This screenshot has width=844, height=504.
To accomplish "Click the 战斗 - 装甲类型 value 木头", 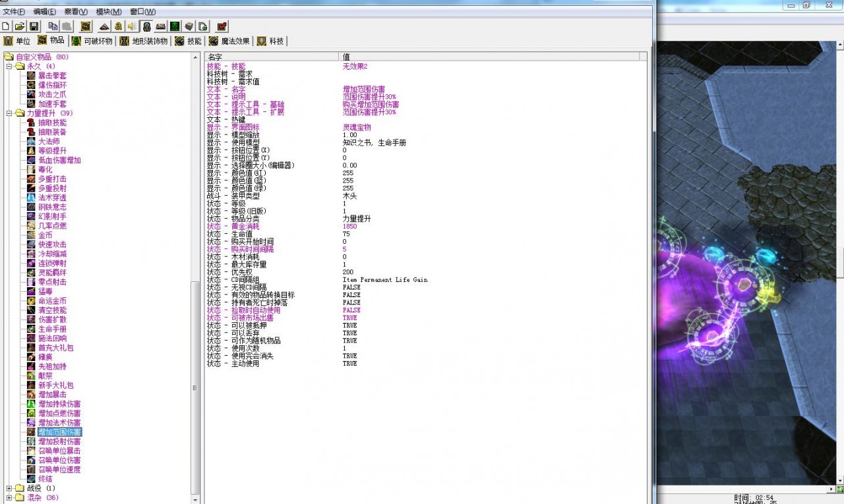I will [x=349, y=196].
